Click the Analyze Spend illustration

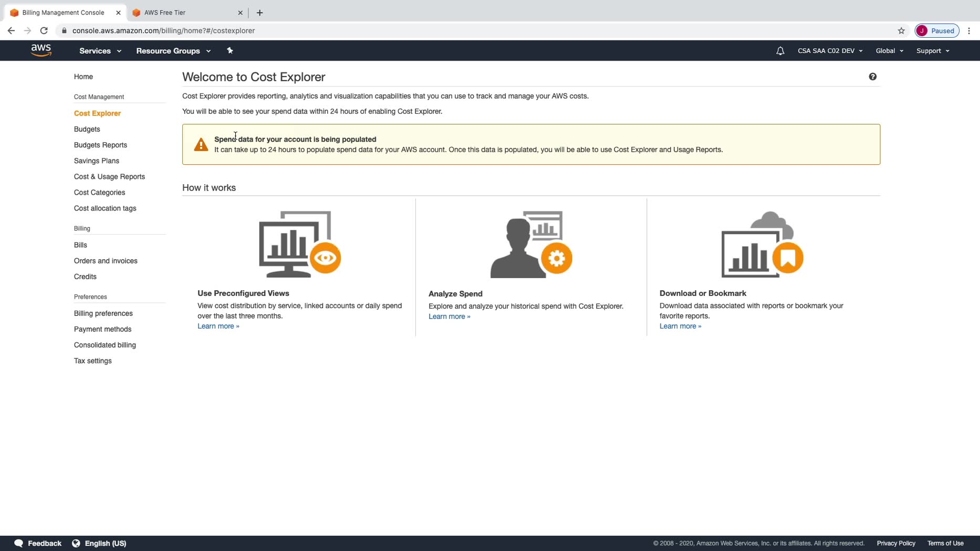pos(531,244)
